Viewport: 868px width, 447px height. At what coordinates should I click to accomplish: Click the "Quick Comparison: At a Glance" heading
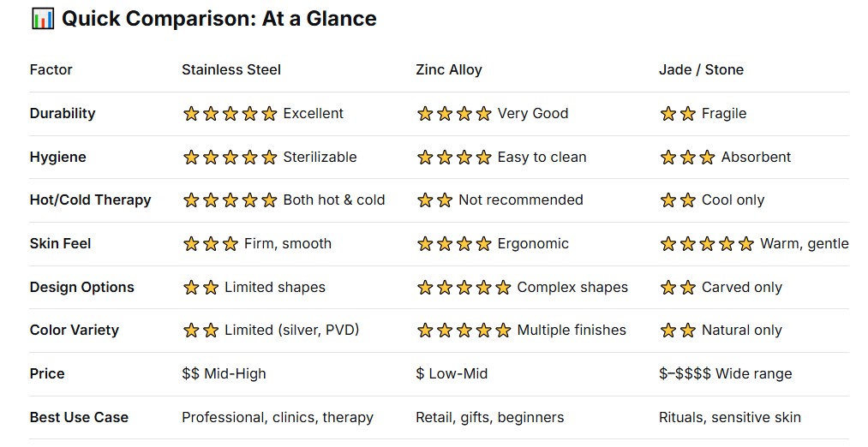(x=218, y=19)
